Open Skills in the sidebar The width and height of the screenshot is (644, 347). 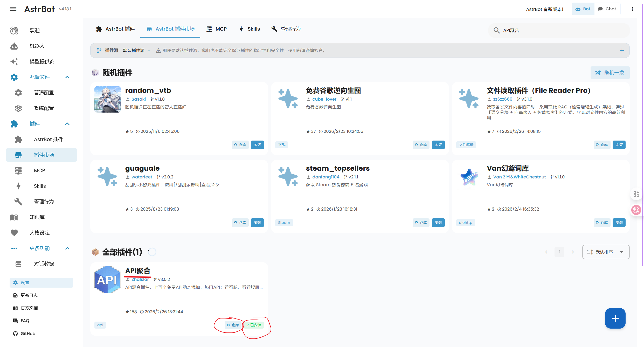pos(41,186)
